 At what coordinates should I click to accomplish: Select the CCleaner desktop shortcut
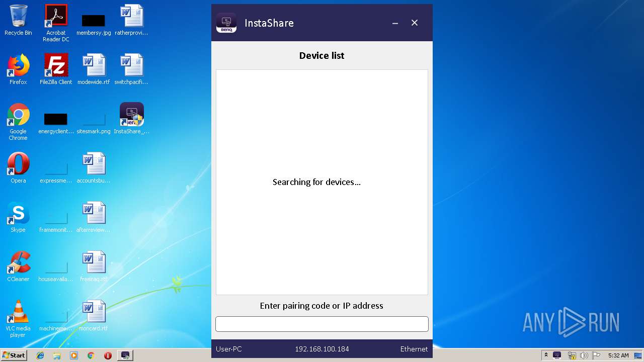point(18,266)
